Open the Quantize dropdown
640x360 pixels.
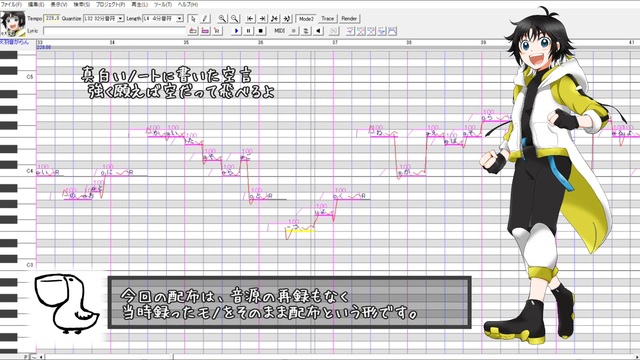[104, 18]
